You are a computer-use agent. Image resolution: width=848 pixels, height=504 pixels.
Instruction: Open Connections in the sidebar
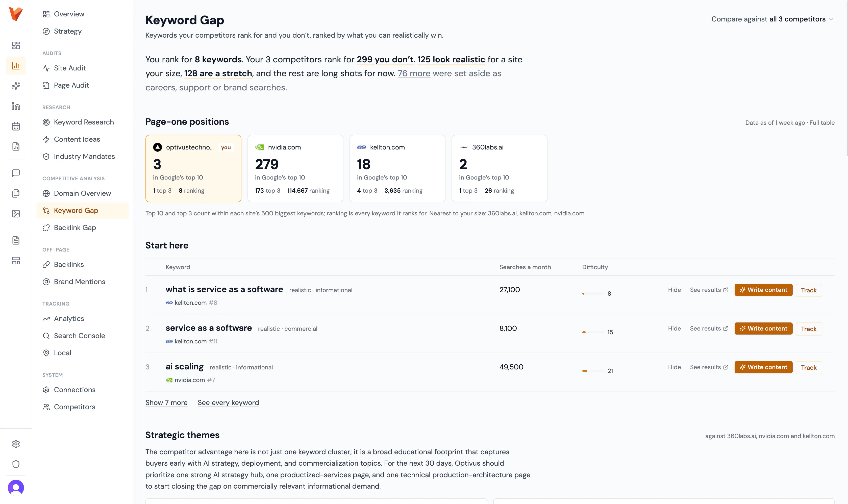pyautogui.click(x=83, y=390)
